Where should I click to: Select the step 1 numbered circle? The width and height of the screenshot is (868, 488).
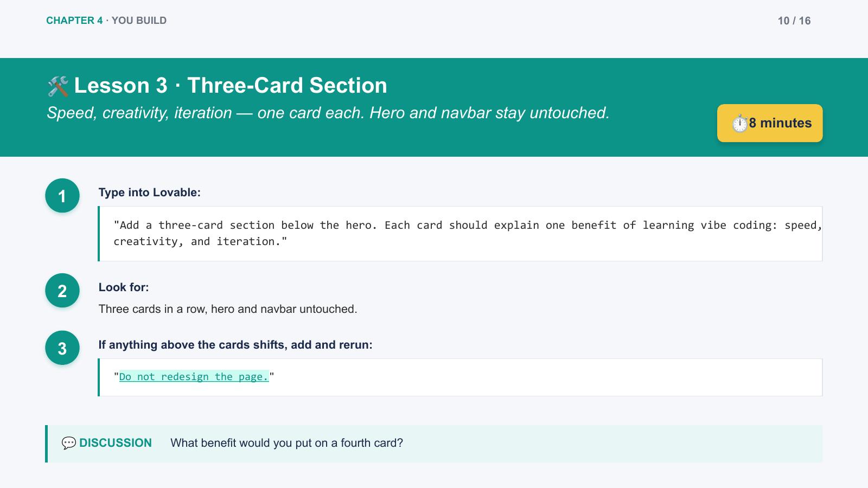coord(62,196)
